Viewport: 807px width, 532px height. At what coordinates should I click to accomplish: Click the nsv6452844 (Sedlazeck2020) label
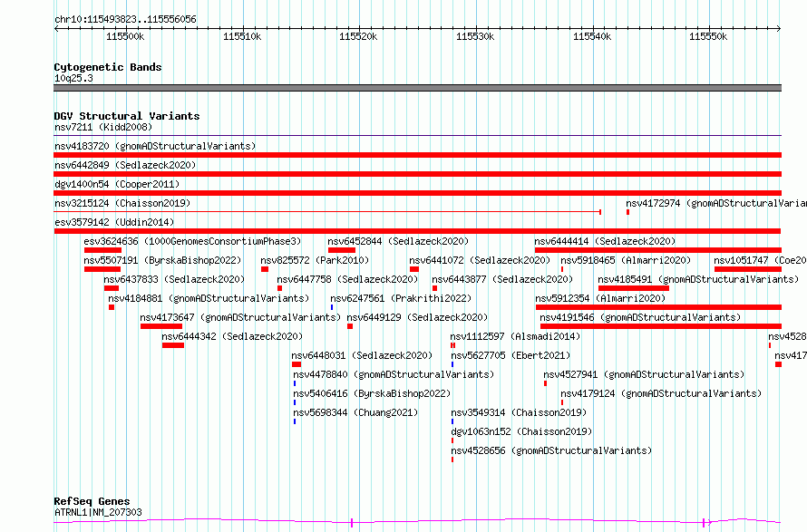[398, 241]
